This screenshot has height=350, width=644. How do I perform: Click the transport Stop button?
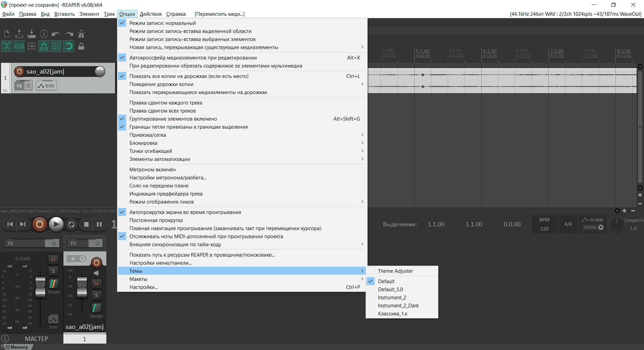tap(86, 224)
